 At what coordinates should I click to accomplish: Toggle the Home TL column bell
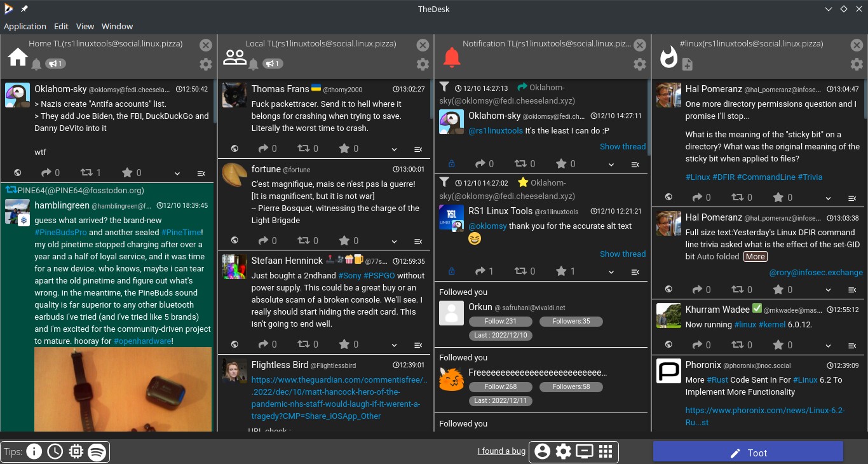coord(36,64)
